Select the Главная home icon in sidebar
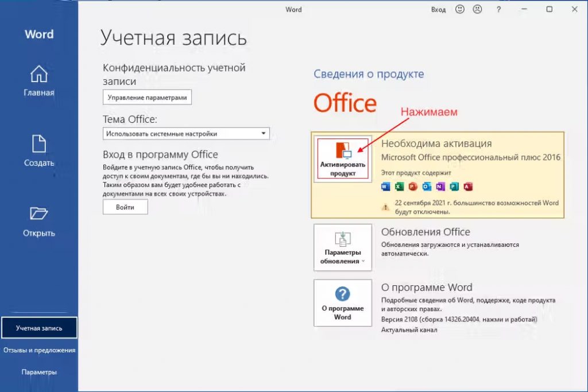588x392 pixels. [x=38, y=75]
